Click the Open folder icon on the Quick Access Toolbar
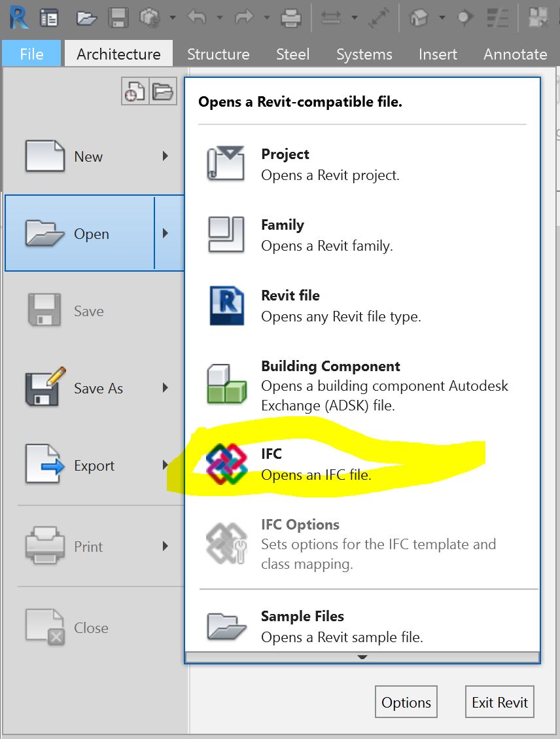The height and width of the screenshot is (739, 560). tap(86, 18)
